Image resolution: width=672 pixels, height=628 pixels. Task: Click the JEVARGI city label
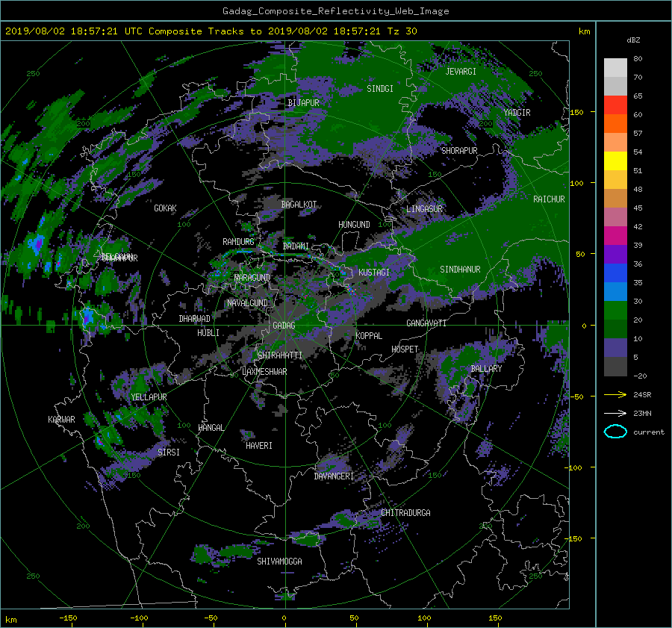(x=461, y=72)
